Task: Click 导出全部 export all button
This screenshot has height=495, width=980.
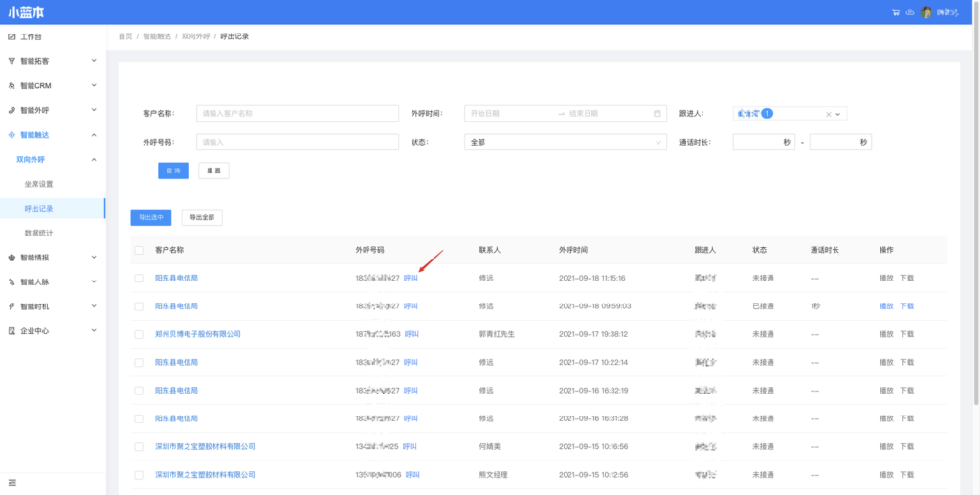Action: (202, 217)
